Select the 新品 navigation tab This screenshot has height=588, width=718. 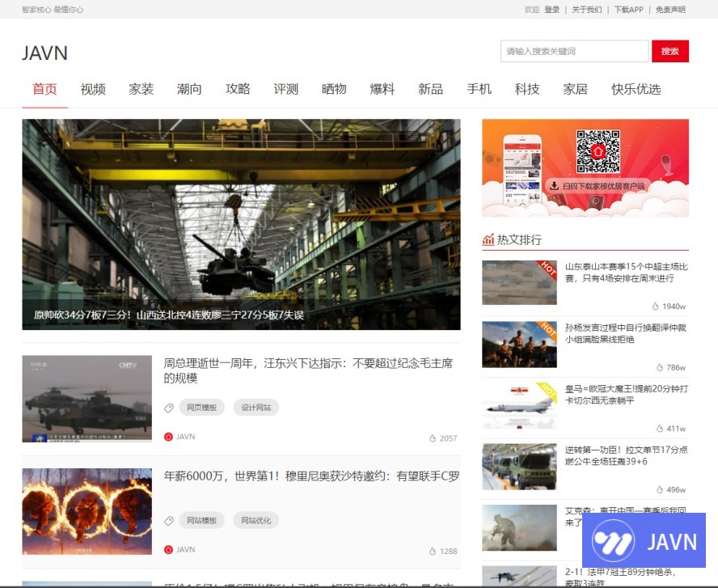pos(430,89)
